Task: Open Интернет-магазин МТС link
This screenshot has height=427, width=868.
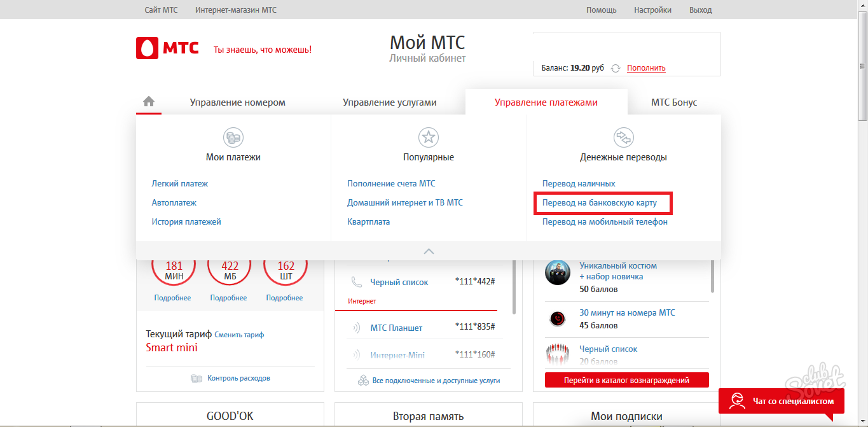Action: tap(236, 10)
